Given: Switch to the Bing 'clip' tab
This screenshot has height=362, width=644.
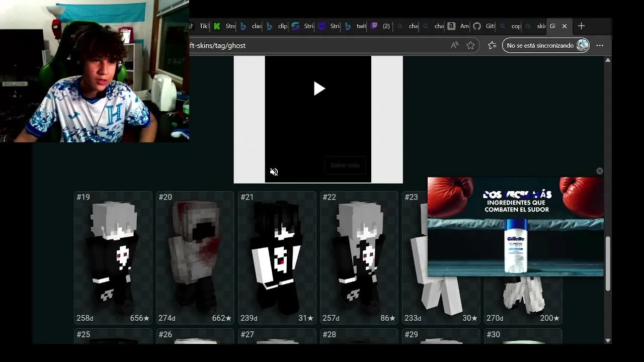Looking at the screenshot, I should coord(277,26).
